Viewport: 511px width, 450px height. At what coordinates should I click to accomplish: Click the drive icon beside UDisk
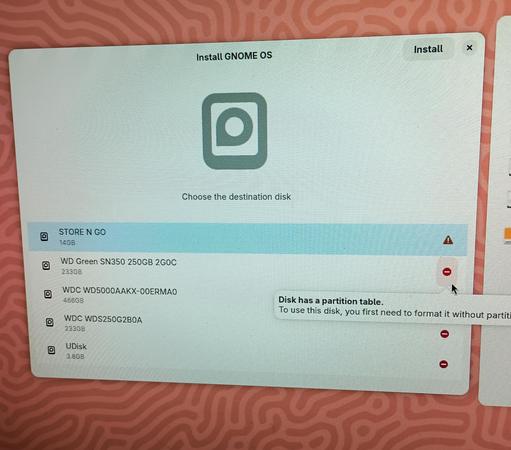[51, 350]
